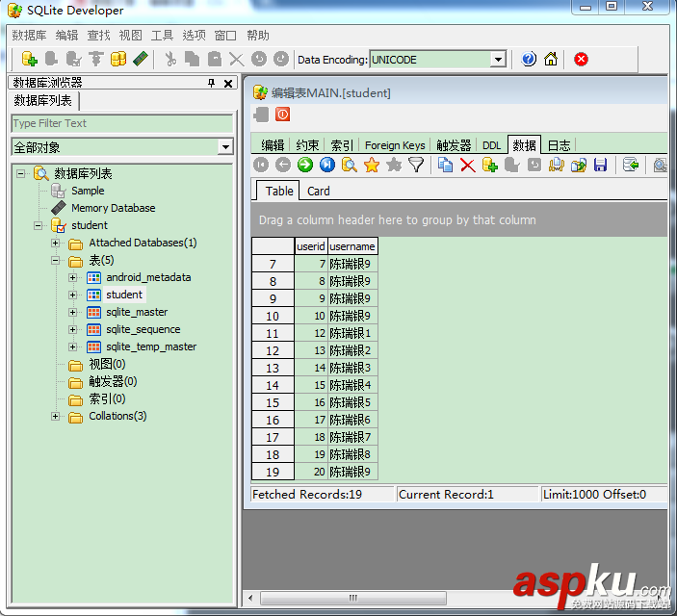Switch to the Foreign Keys tab
Viewport: 677px width, 616px height.
[395, 145]
